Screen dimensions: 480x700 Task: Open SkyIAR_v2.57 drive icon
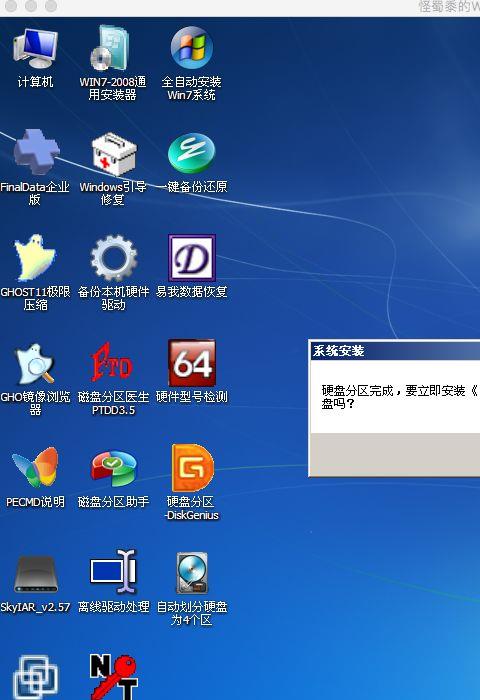pos(36,574)
